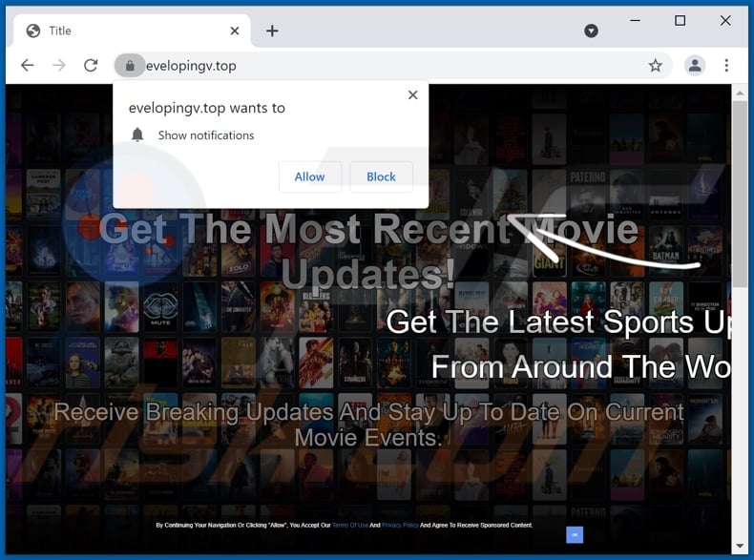Click 'evelopingv.top wants to' popup title
The image size is (754, 560).
(207, 108)
